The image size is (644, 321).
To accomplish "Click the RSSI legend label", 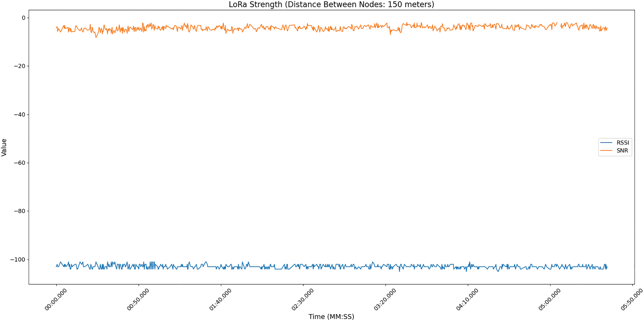I will click(x=623, y=143).
